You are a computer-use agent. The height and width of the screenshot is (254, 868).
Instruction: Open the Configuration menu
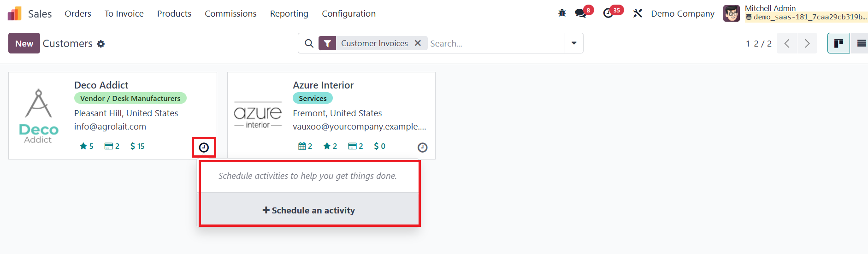coord(348,14)
